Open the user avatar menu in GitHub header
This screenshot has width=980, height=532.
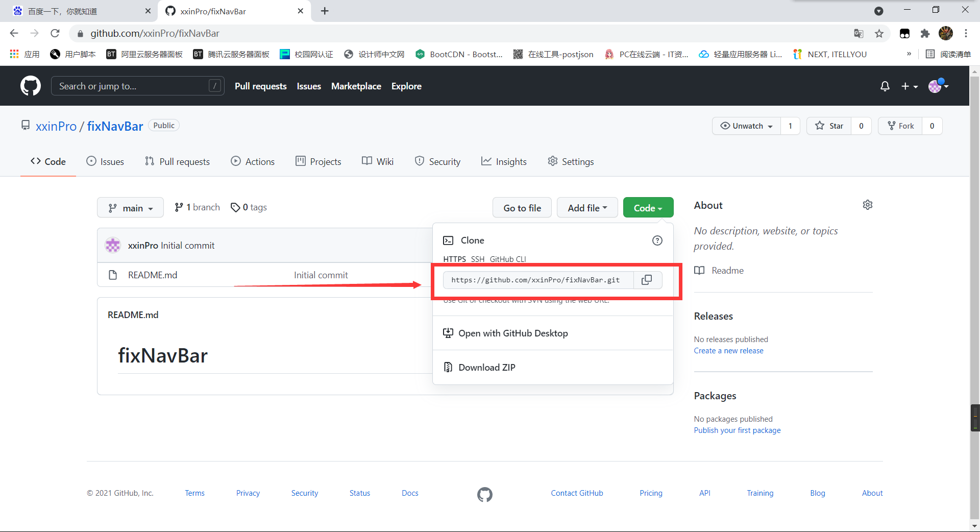pyautogui.click(x=938, y=86)
